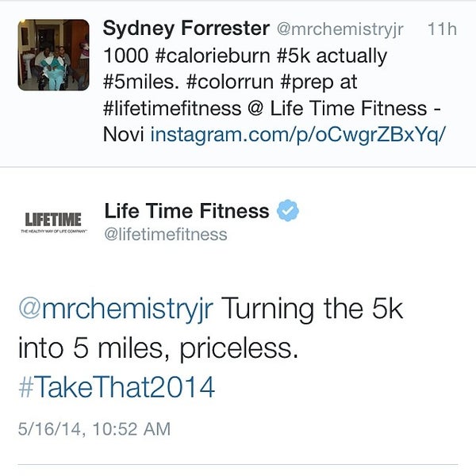Screen dimensions: 476x476
Task: Open the #TakeThat2014 hashtag
Action: pyautogui.click(x=117, y=387)
